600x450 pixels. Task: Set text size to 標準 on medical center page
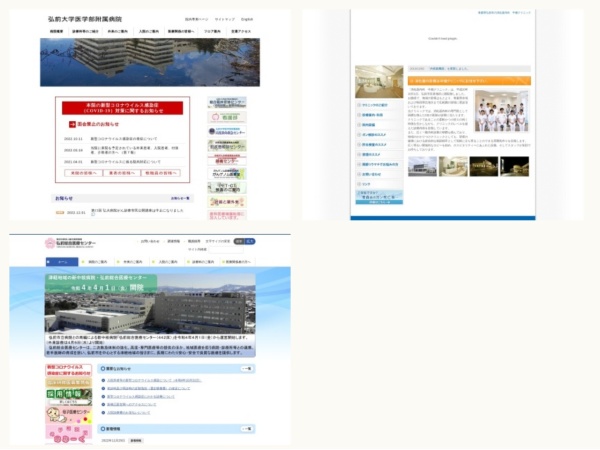tap(239, 241)
